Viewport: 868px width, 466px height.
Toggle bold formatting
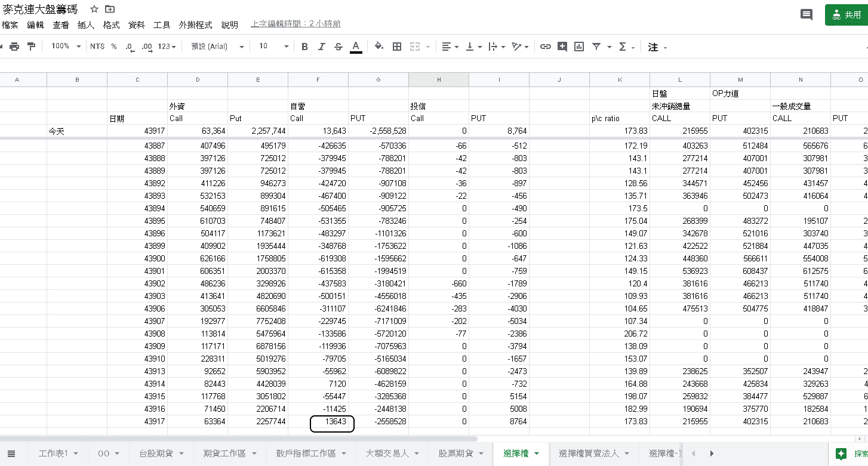pyautogui.click(x=304, y=47)
